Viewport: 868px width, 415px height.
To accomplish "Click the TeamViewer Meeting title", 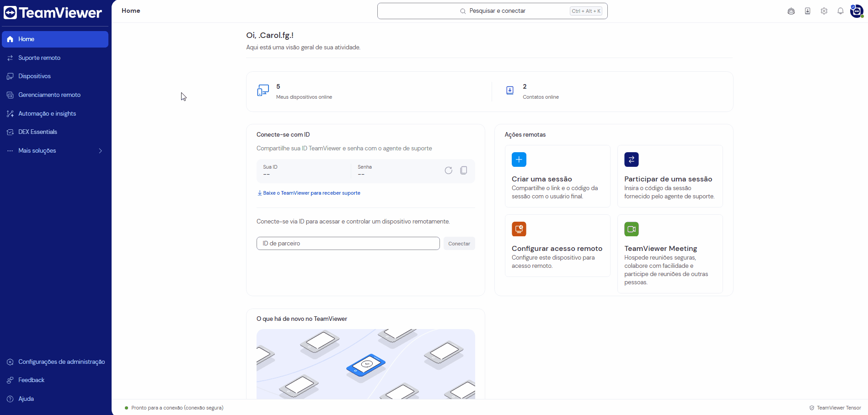I will coord(661,249).
